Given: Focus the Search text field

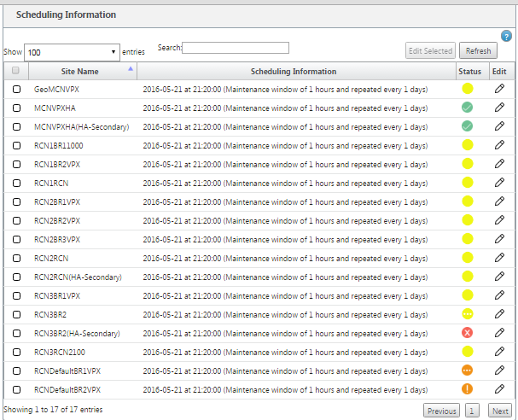Looking at the screenshot, I should point(236,48).
